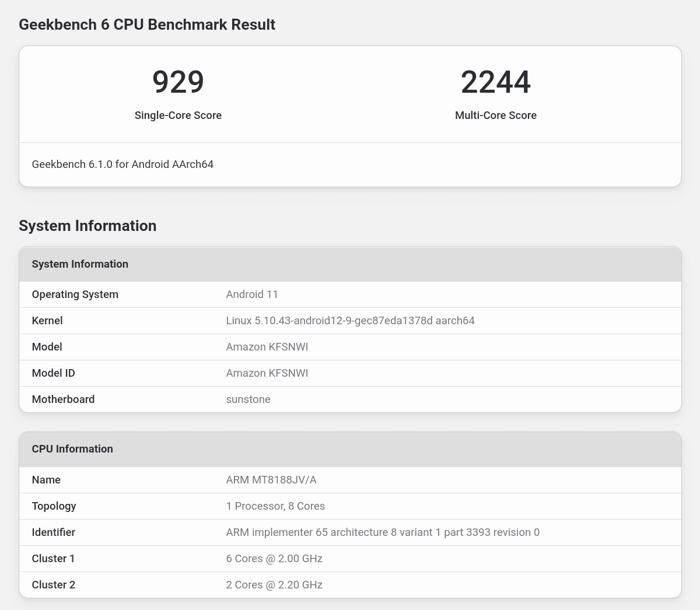The image size is (700, 610).
Task: Select the sunstone motherboard value
Action: (248, 399)
